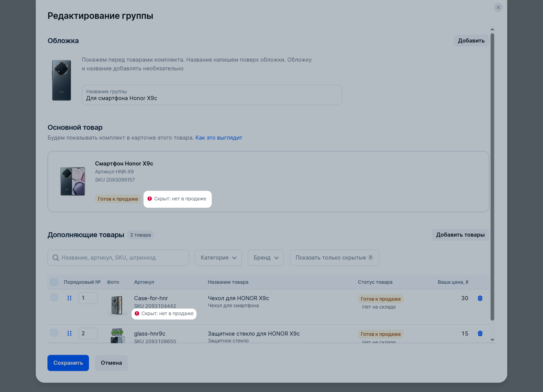
Task: Close the group editing dialog
Action: pyautogui.click(x=498, y=8)
